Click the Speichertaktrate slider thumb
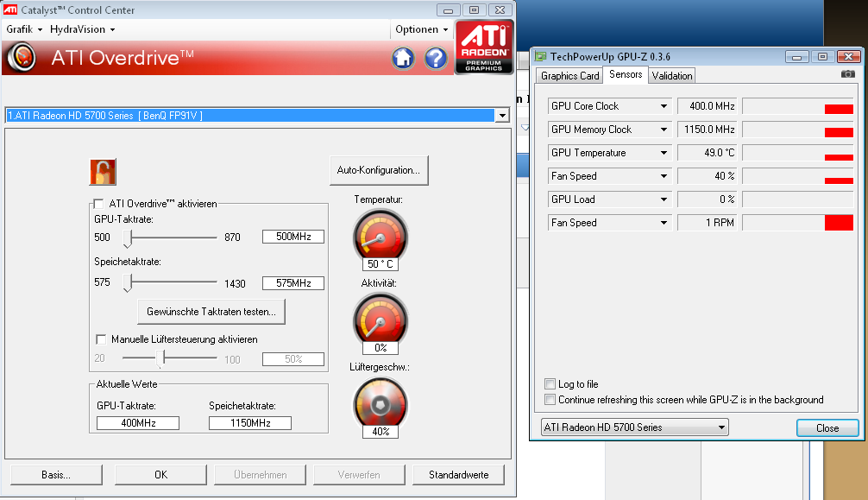Screen dimensions: 868x500 point(128,282)
